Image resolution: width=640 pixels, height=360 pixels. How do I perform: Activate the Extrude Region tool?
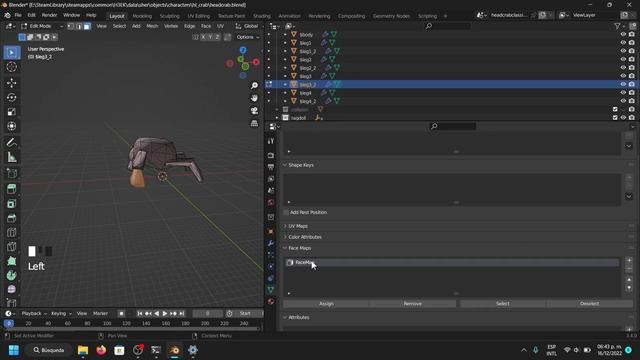pos(11,189)
